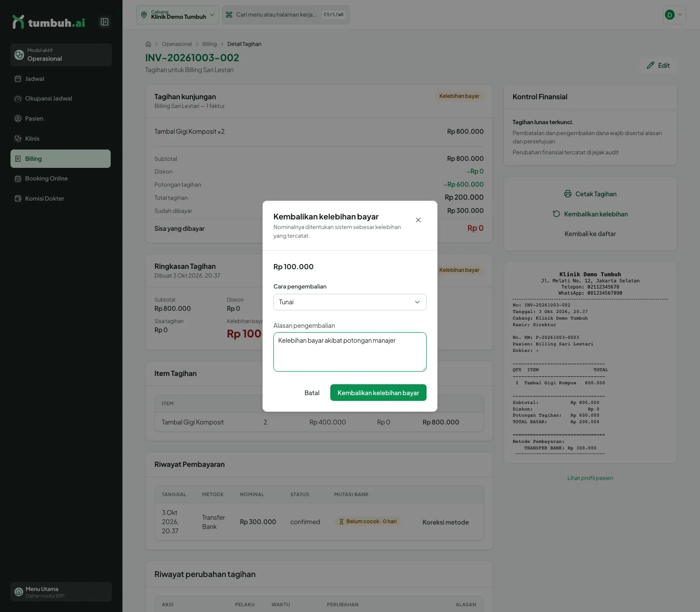Go to the Pasien sidebar menu
The image size is (700, 612).
tap(60, 118)
